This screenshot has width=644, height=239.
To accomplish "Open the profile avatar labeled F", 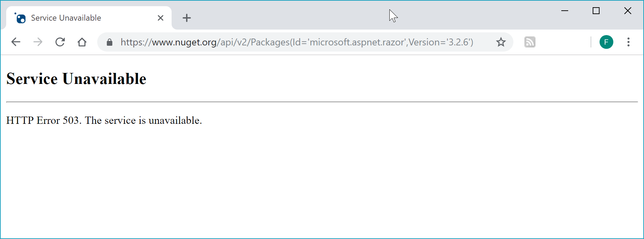I will [x=606, y=42].
